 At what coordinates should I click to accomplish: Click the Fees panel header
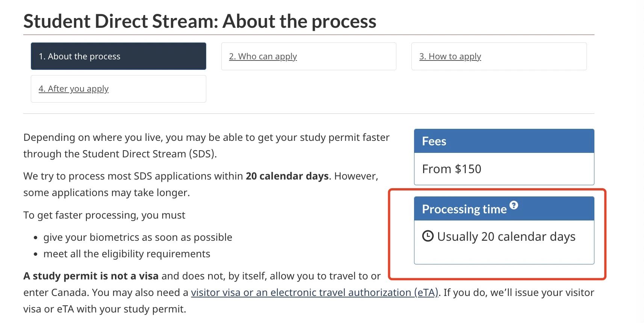[x=504, y=141]
